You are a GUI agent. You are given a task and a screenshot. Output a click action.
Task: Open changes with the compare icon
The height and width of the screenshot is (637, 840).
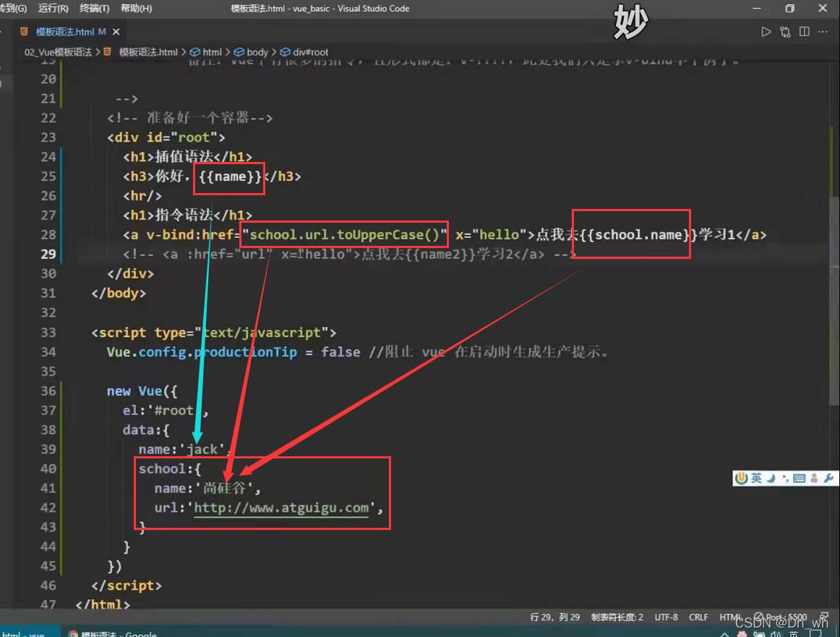coord(785,32)
